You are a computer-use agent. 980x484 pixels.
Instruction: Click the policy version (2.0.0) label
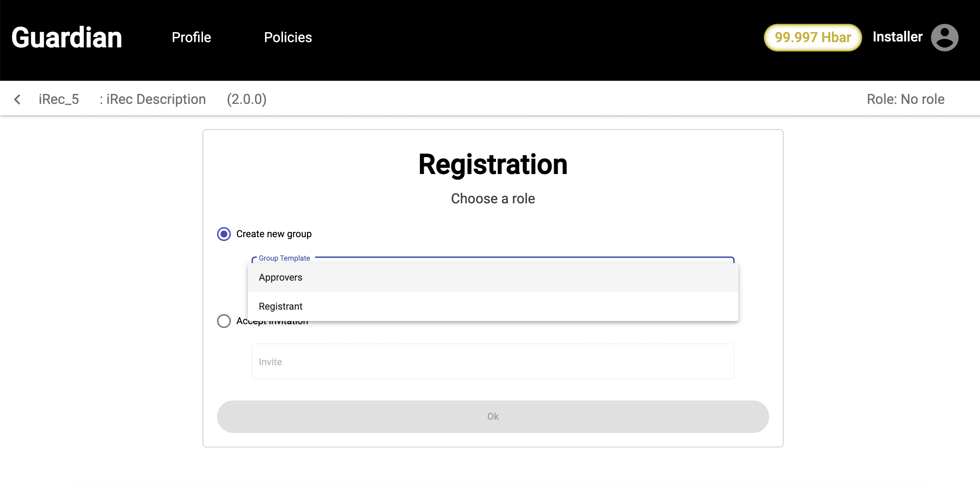click(x=246, y=99)
